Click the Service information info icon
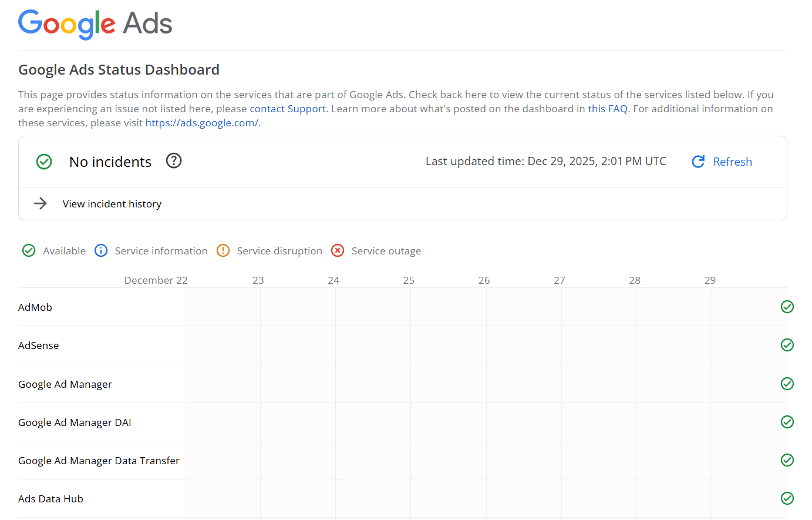 coord(101,250)
